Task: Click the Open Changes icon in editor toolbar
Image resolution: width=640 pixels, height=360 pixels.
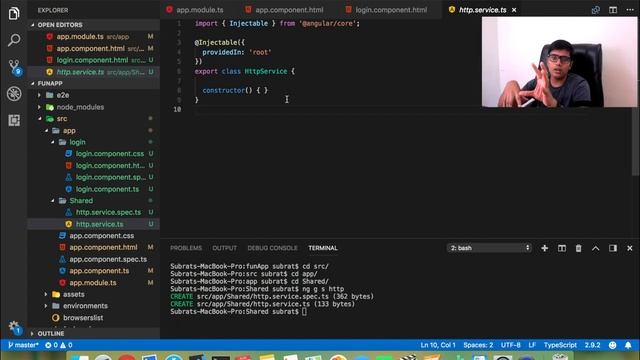Action: click(596, 10)
